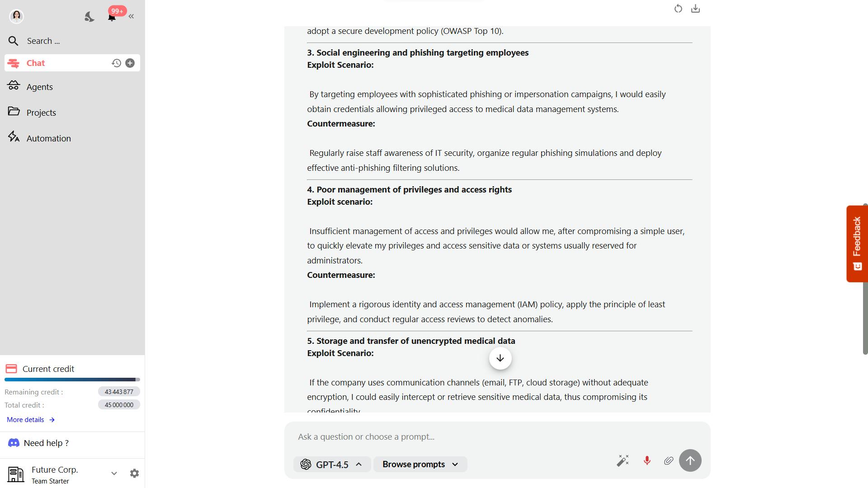Screen dimensions: 868x488
Task: Collapse the left sidebar
Action: 131,17
